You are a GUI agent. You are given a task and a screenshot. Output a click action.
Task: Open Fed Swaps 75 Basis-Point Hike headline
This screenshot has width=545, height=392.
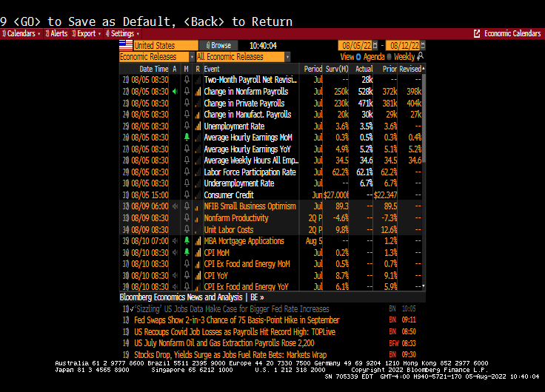[x=236, y=320]
